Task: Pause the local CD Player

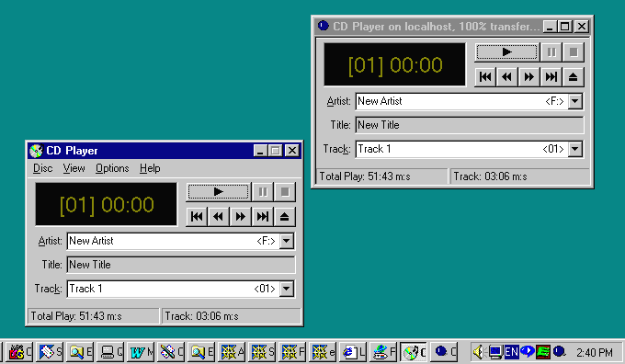Action: coord(263,192)
